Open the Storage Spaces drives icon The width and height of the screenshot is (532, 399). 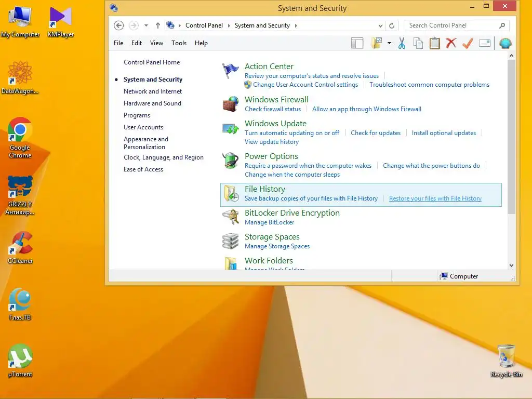click(x=230, y=241)
